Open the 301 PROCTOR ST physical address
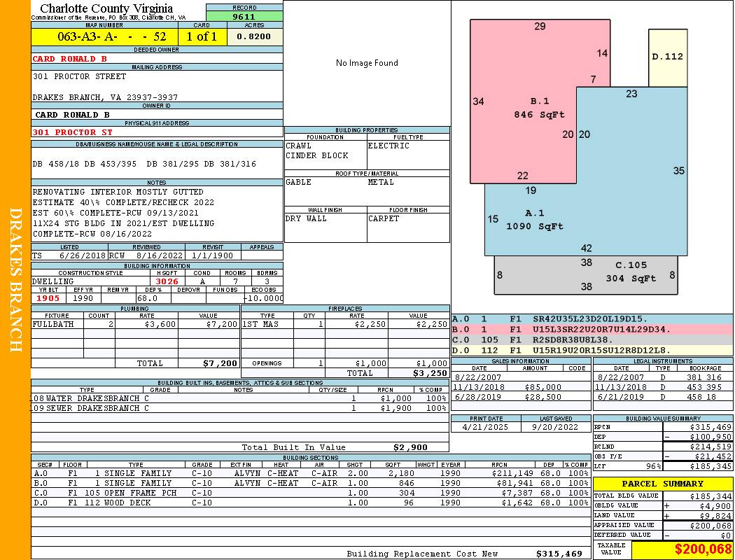735x560 pixels. 73,132
